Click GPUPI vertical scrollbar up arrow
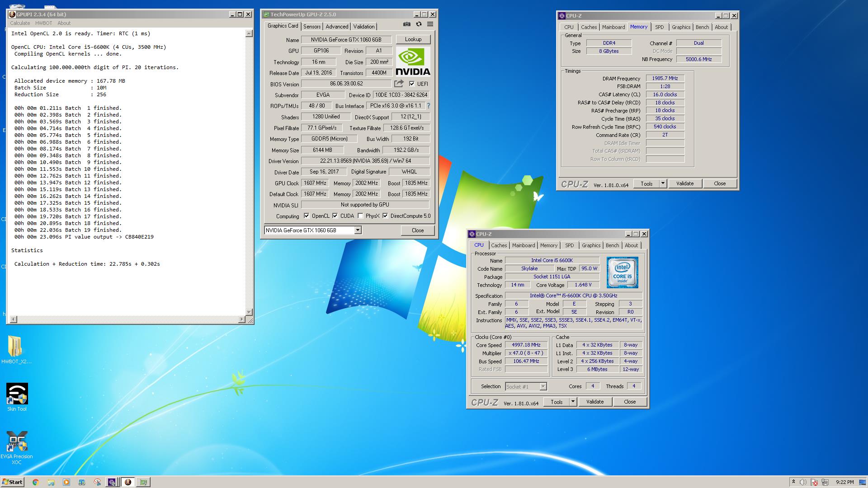Image resolution: width=868 pixels, height=488 pixels. coord(249,33)
